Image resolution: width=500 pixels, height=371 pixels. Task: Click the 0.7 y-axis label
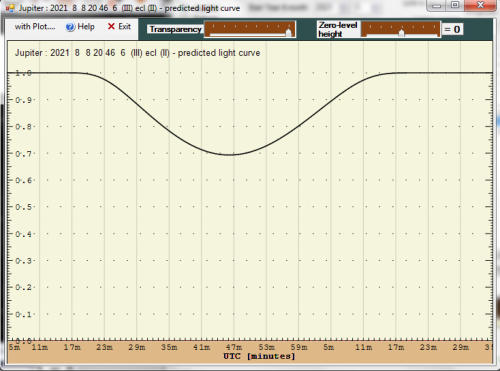[23, 154]
